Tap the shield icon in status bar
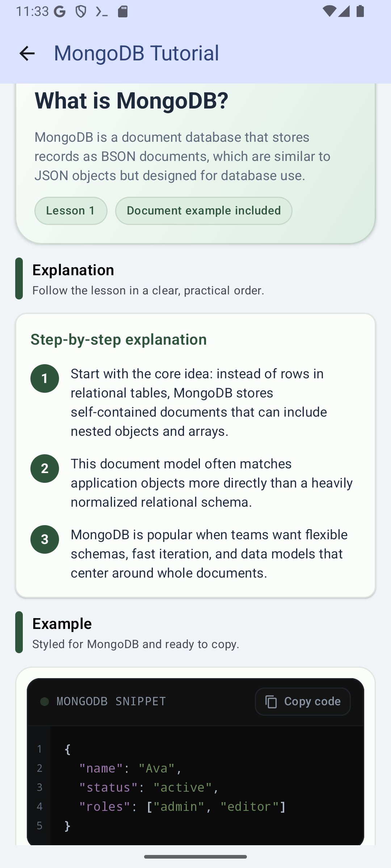This screenshot has height=868, width=391. point(81,12)
